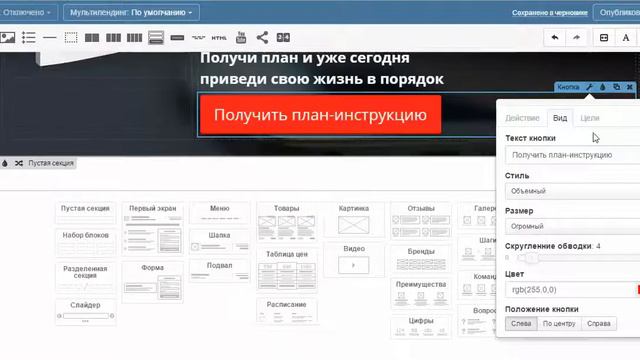Viewport: 640px width, 360px height.
Task: Open the page layout settings icon
Action: (x=604, y=38)
